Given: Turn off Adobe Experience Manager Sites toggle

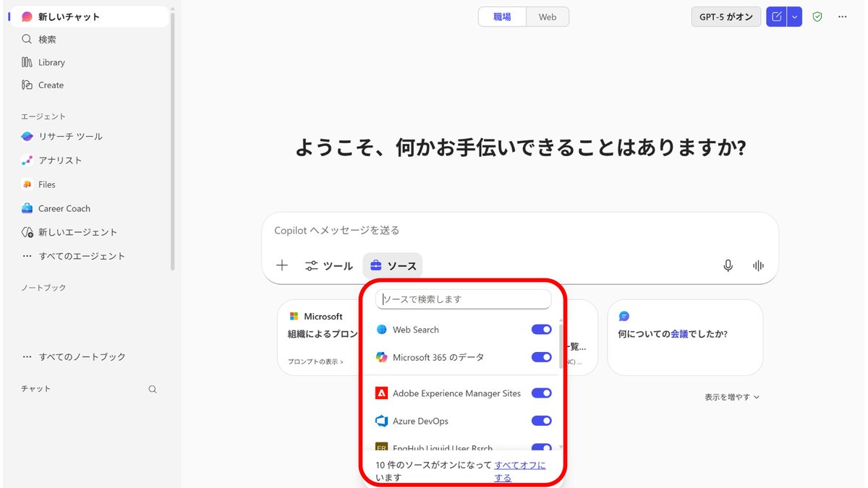Looking at the screenshot, I should point(542,393).
